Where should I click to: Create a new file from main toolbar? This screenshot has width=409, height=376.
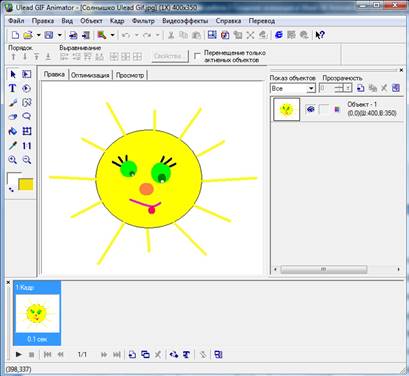pyautogui.click(x=15, y=35)
